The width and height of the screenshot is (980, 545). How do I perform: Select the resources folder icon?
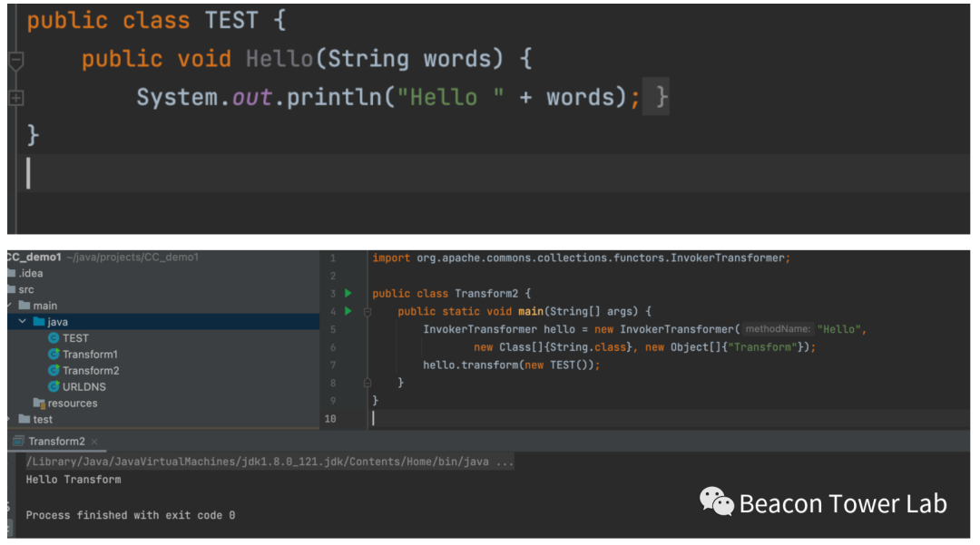tap(39, 404)
